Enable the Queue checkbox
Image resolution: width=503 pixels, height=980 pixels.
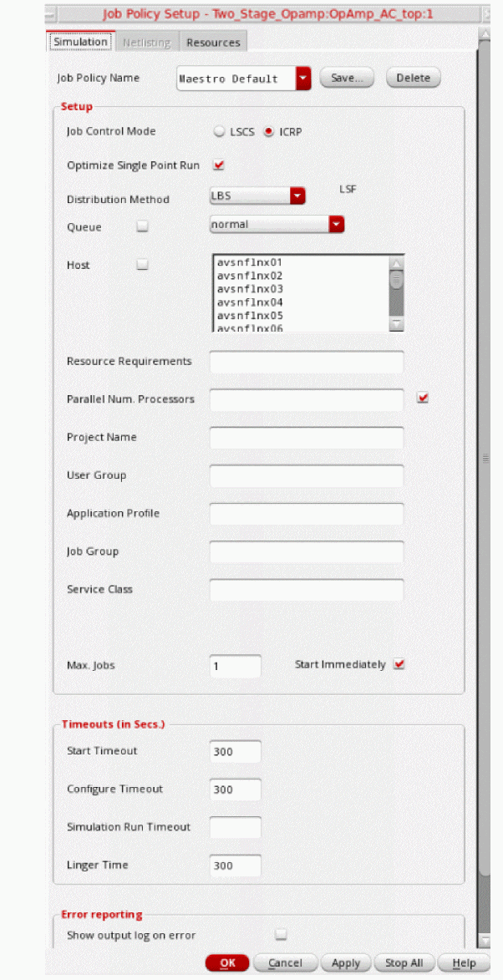point(143,227)
